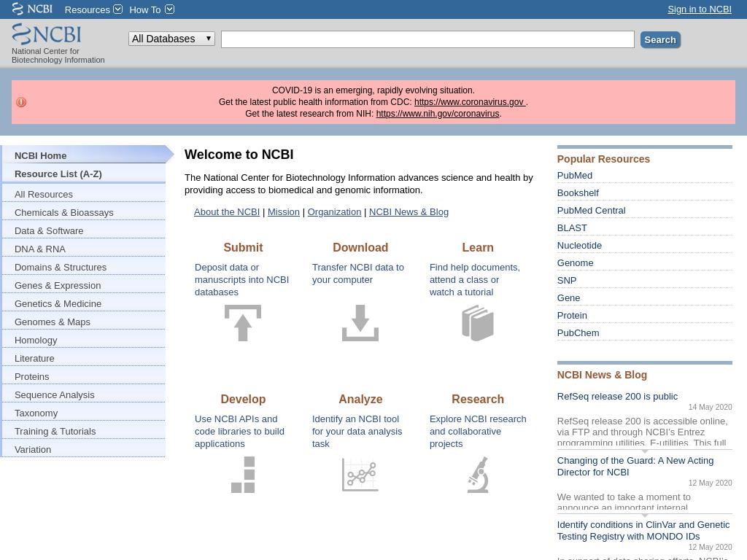Click the Research microscope icon
This screenshot has height=560, width=747.
coord(478,475)
